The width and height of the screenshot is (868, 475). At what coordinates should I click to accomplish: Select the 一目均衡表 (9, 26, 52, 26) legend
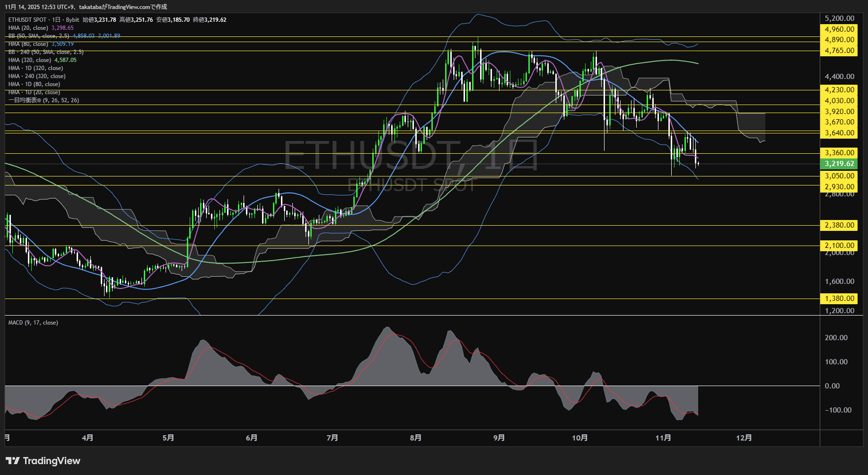pyautogui.click(x=44, y=100)
